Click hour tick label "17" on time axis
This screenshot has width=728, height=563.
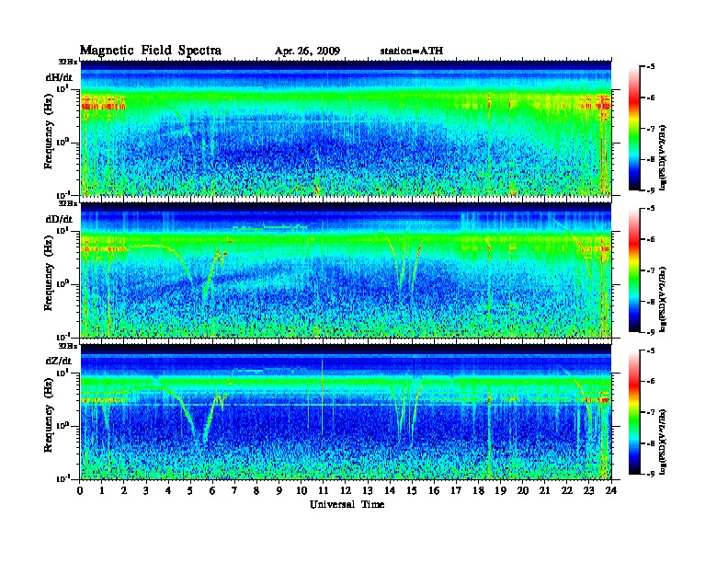457,491
